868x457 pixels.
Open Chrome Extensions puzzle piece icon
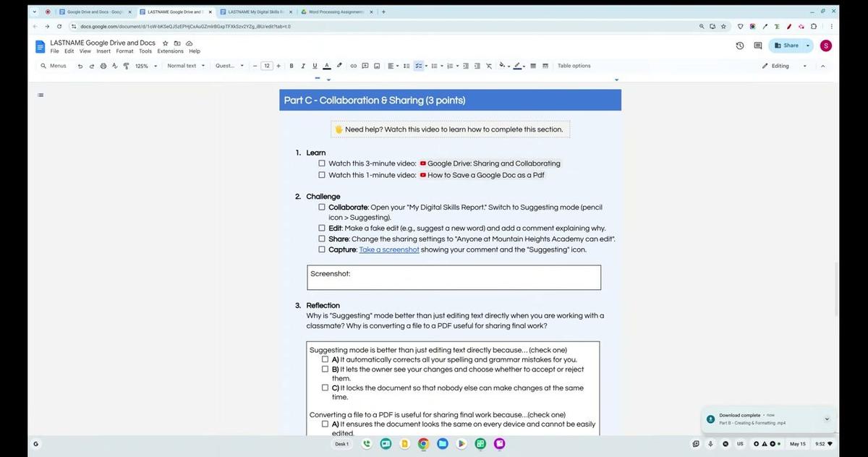[814, 26]
